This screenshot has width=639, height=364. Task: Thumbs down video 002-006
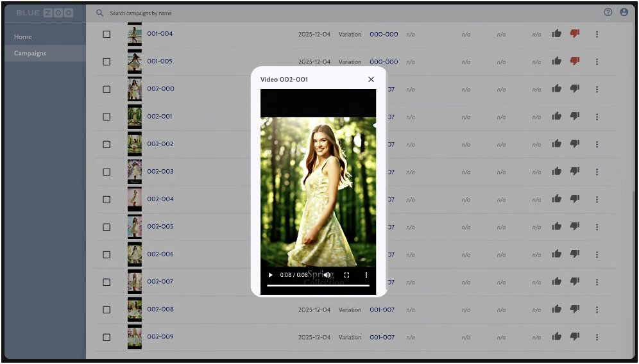tap(575, 254)
